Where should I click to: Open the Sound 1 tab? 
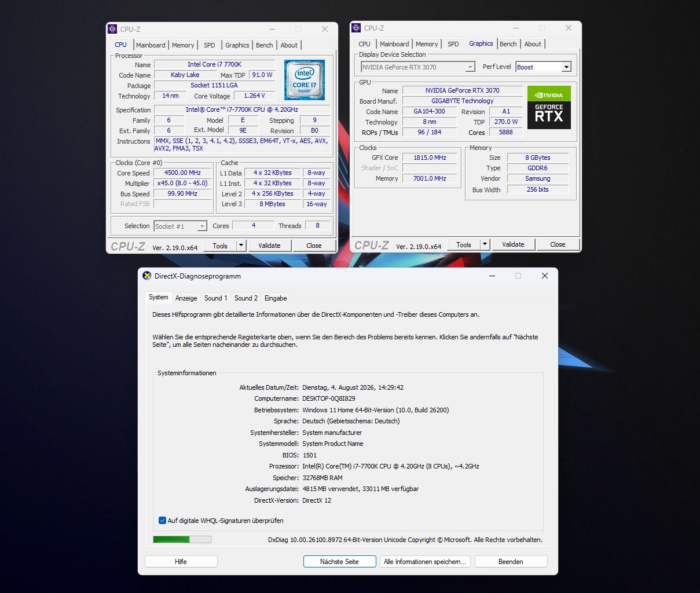pyautogui.click(x=215, y=298)
